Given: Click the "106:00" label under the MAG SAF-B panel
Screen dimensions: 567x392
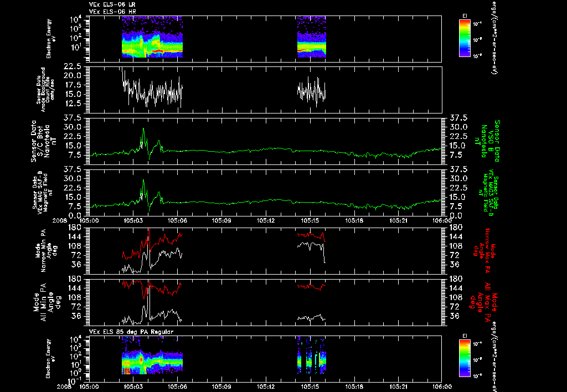Looking at the screenshot, I should point(442,220).
